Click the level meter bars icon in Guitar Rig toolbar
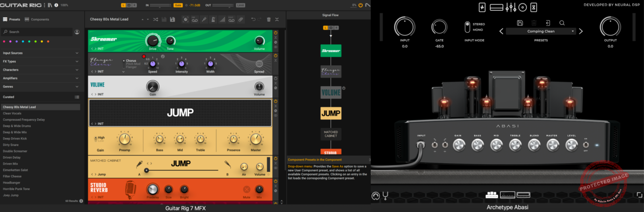 222,20
